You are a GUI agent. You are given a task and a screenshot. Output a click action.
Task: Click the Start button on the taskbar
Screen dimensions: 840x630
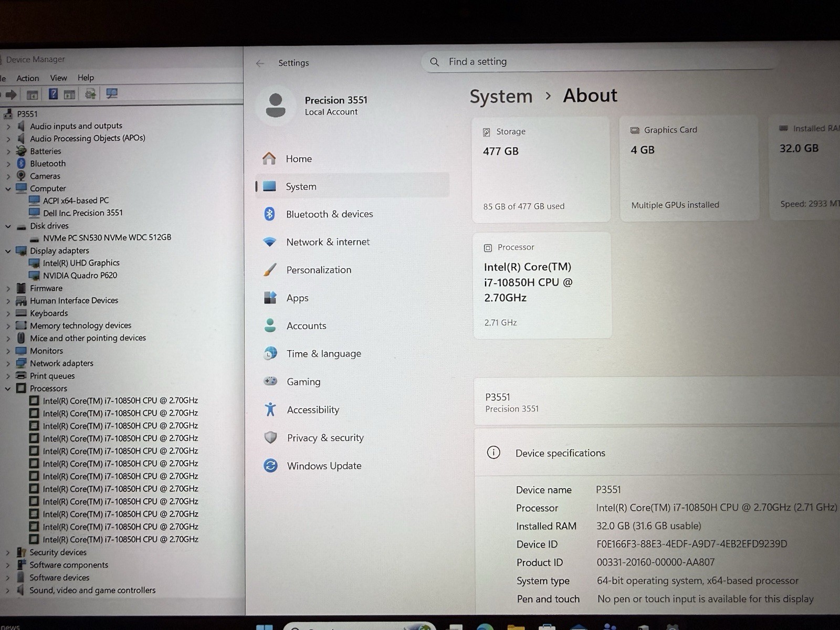(264, 627)
